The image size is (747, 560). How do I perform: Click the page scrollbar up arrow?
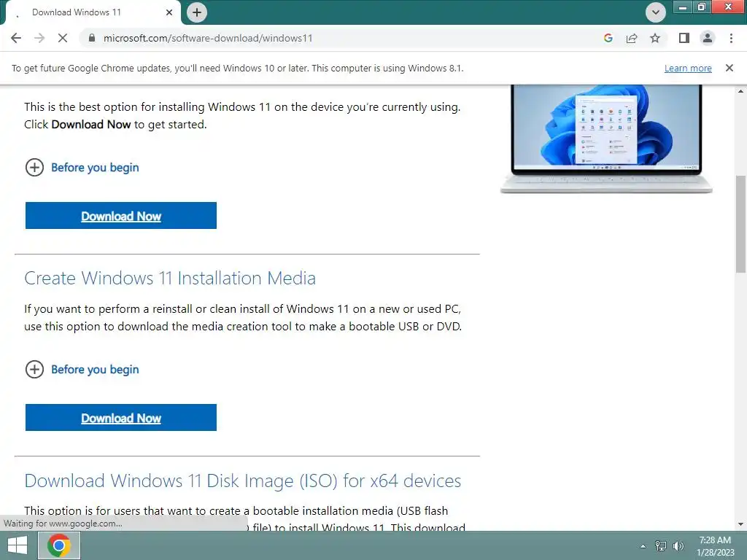(740, 90)
